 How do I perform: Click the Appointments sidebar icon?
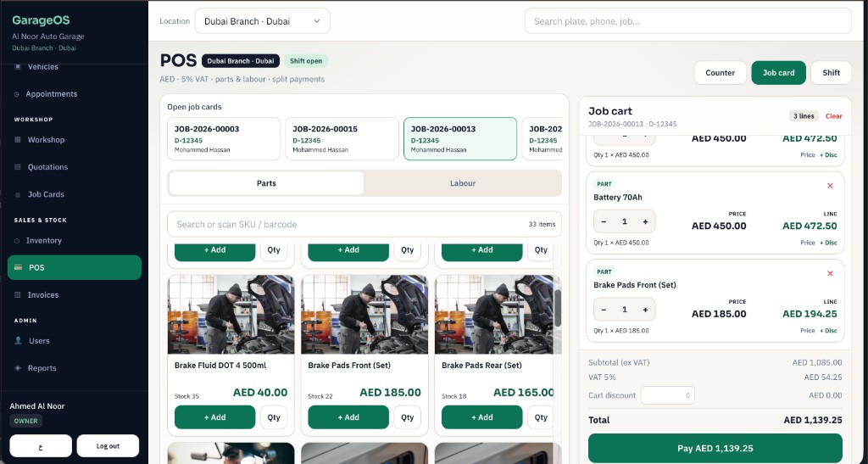17,94
